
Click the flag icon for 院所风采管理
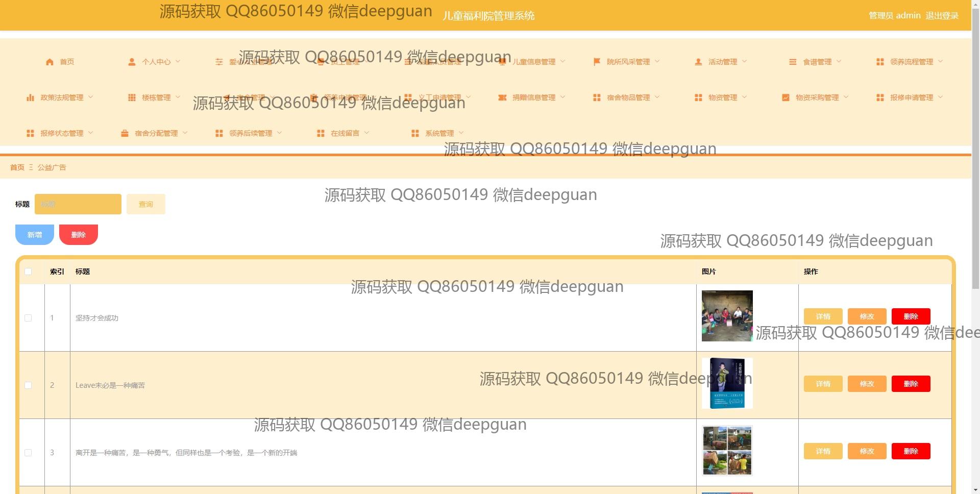596,62
